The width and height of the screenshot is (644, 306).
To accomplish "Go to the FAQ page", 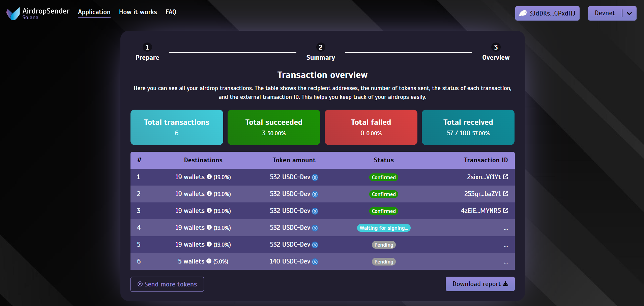I will point(171,12).
